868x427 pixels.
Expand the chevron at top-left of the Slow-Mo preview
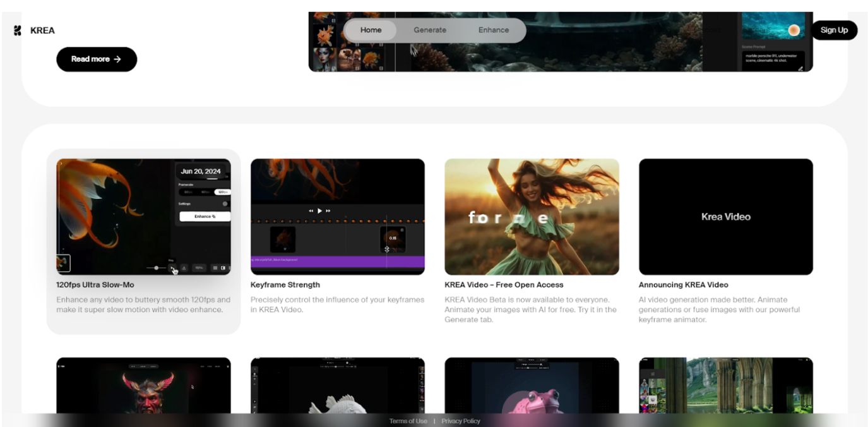61,163
